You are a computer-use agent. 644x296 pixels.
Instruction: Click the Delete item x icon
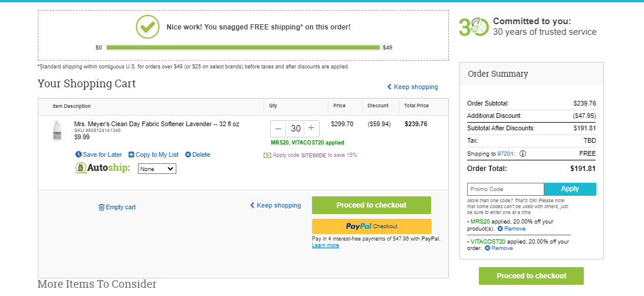click(188, 154)
